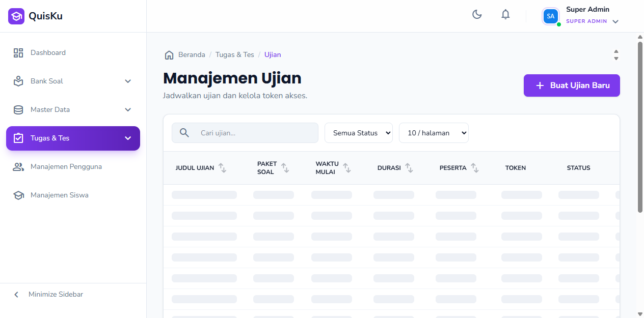The image size is (644, 318).
Task: Click the Status column header
Action: point(579,168)
